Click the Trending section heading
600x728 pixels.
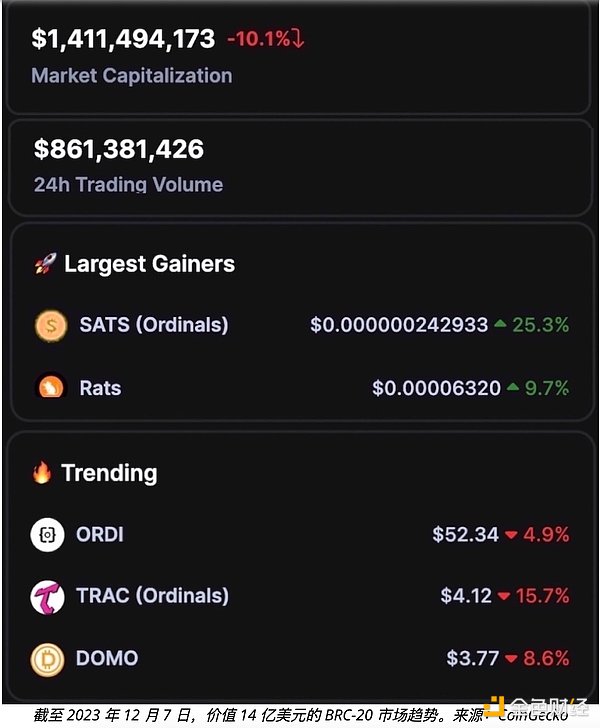point(109,473)
